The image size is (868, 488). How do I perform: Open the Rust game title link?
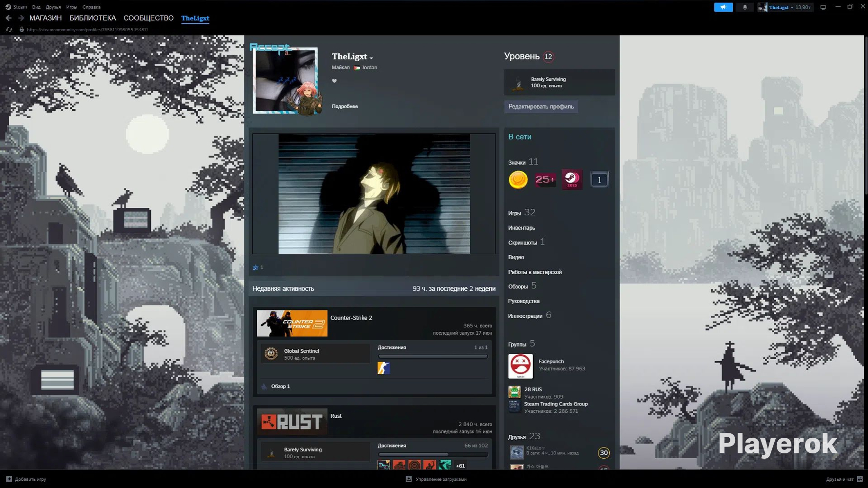[336, 416]
